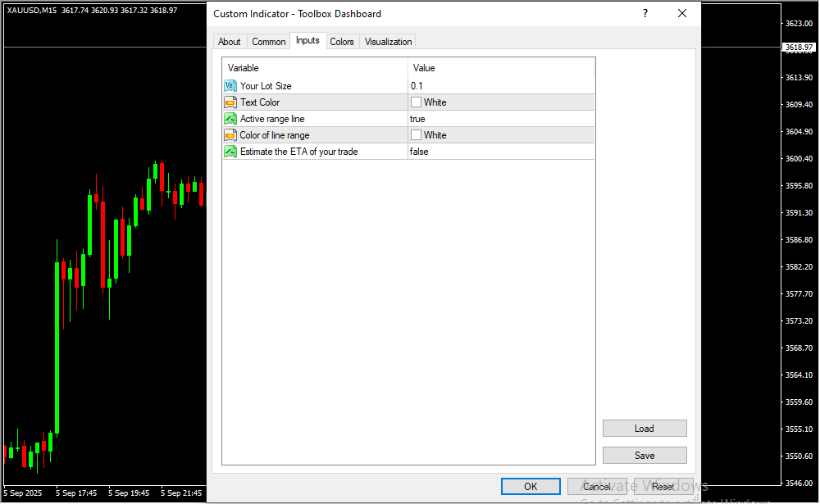Click the help question mark button

pos(645,14)
